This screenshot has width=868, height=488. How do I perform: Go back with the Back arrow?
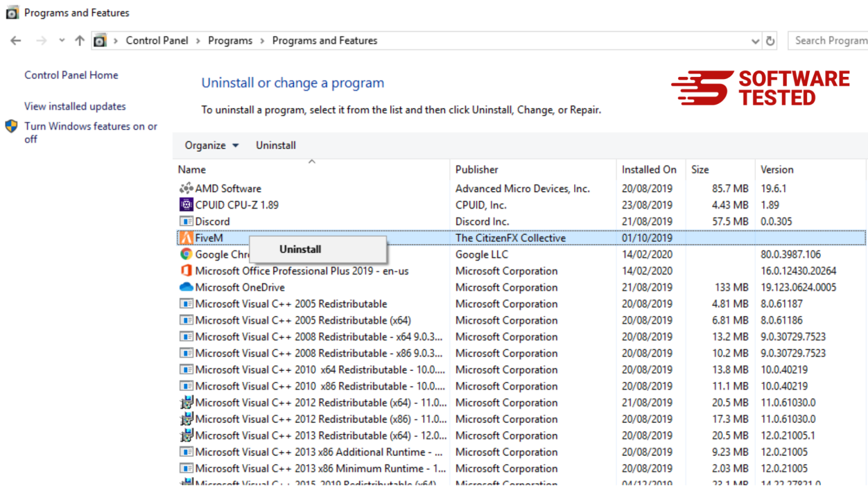[16, 41]
